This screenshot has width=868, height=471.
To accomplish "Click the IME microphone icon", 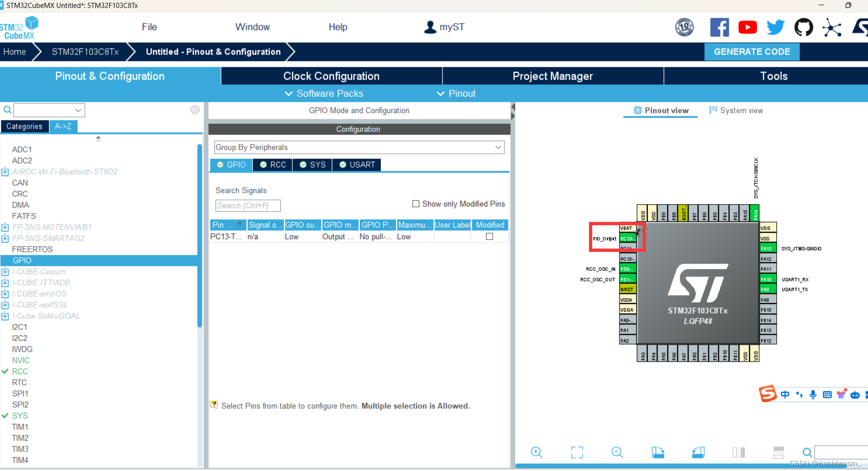I will (x=813, y=394).
